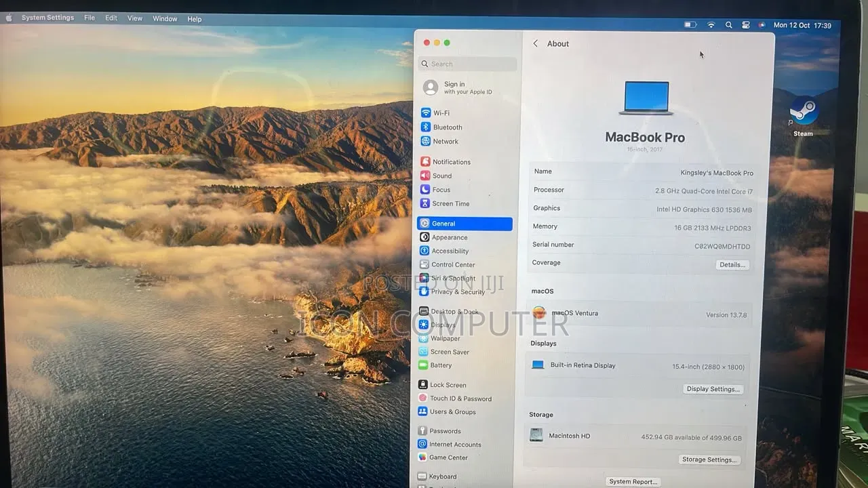Open Control Center in menu bar

click(x=745, y=25)
